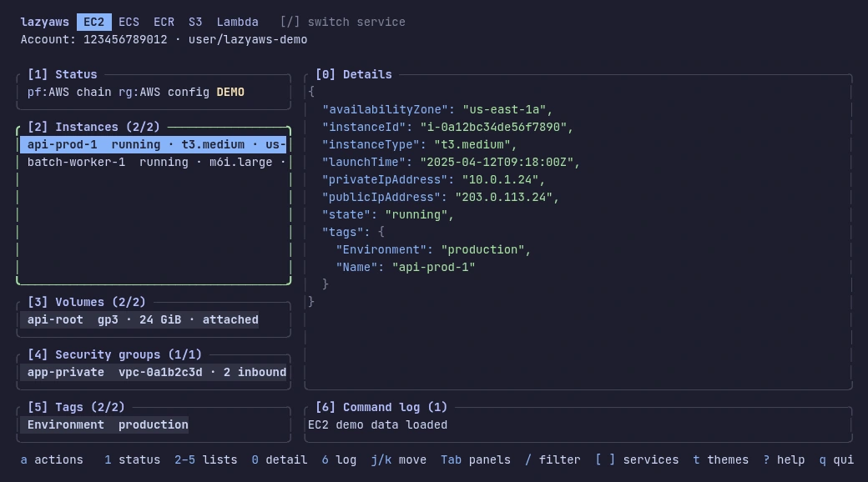
Task: Click the DEMO badge in Status
Action: pos(230,93)
